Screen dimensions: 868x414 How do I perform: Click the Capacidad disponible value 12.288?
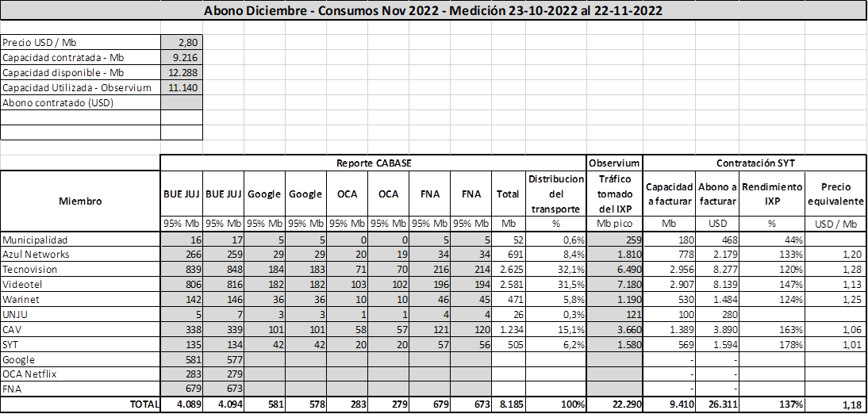click(182, 72)
